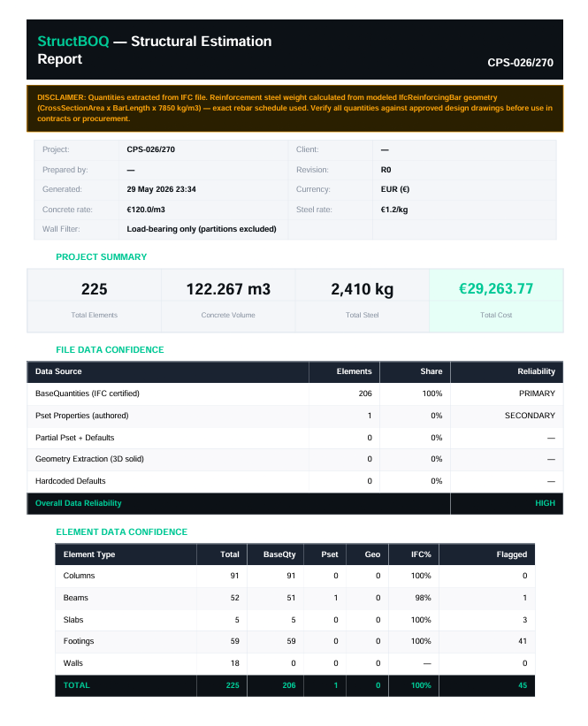
Task: Select the Columns row label
Action: click(x=80, y=576)
